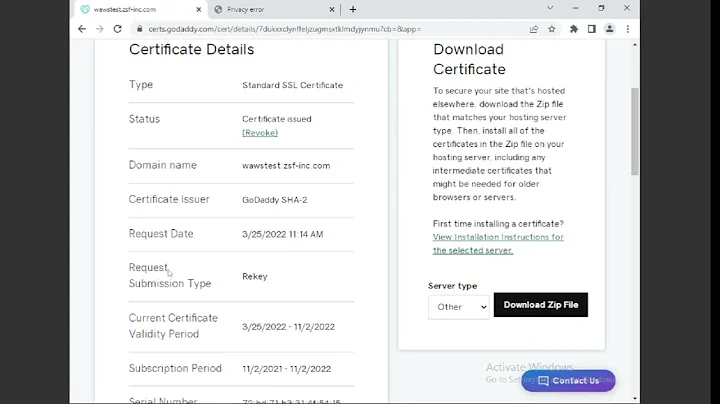Image resolution: width=720 pixels, height=404 pixels.
Task: Click the Download Zip File button
Action: pos(540,305)
